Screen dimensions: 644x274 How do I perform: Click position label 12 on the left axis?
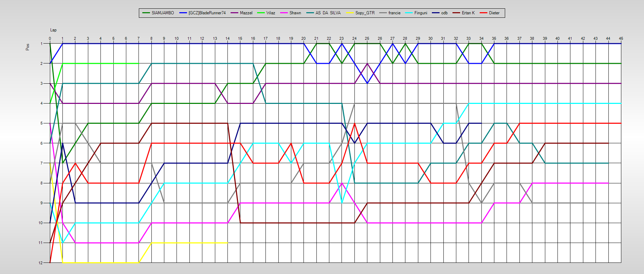(x=40, y=263)
